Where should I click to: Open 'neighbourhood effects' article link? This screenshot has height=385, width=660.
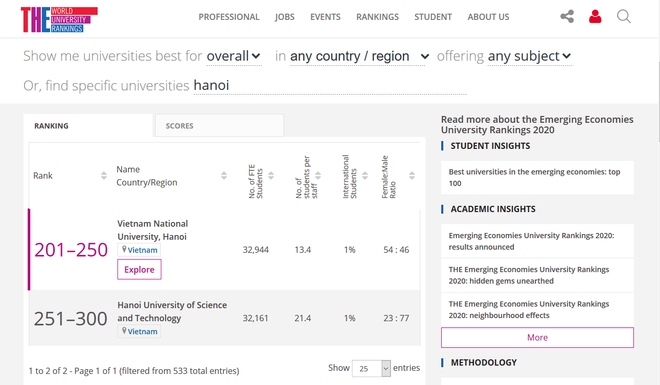click(x=537, y=310)
